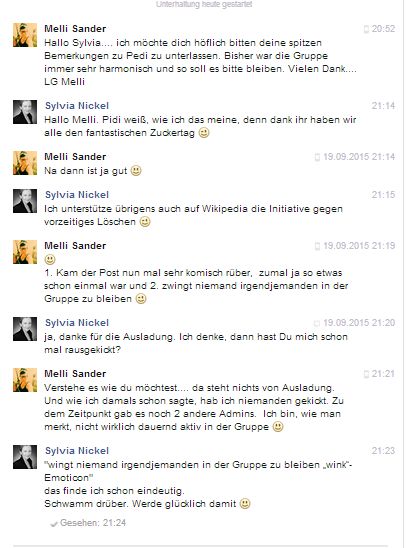This screenshot has height=548, width=410.
Task: Click the smiley after 'vorzeitiges Löschen'
Action: click(145, 222)
